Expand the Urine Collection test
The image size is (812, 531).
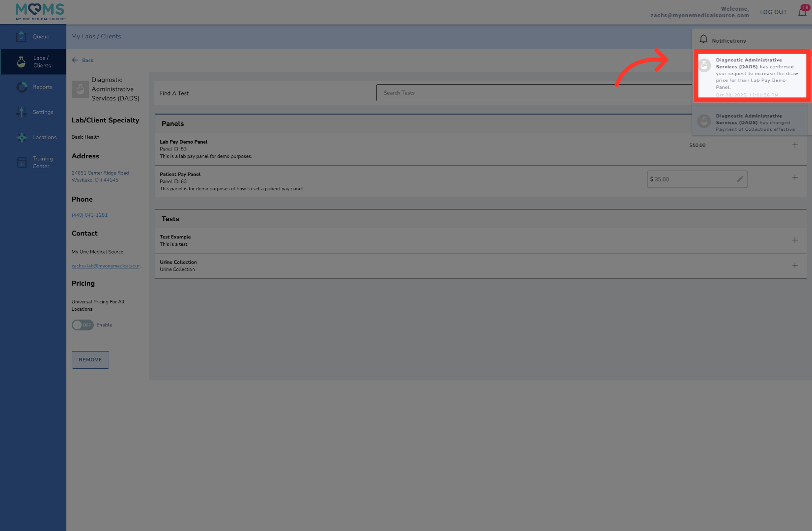tap(794, 265)
